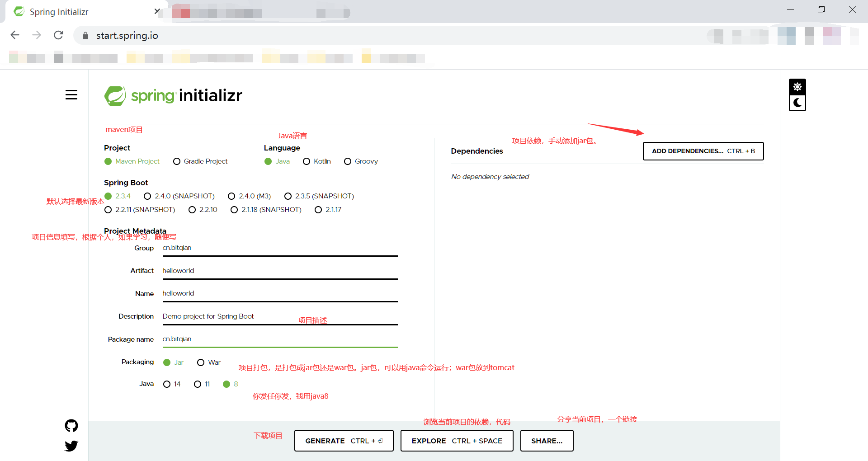The width and height of the screenshot is (868, 461).
Task: Select Spring Boot 2.4.0 (SNAPSHOT)
Action: tap(179, 196)
